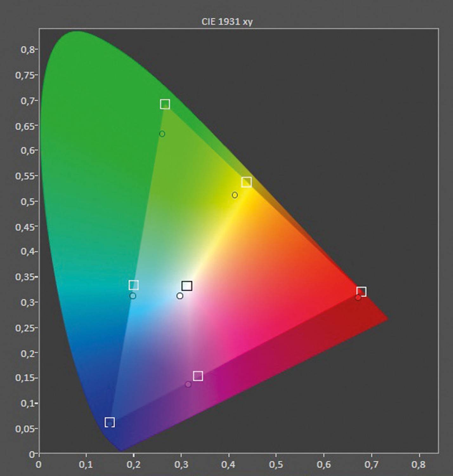Click the red target square marker
The height and width of the screenshot is (476, 453).
tap(361, 291)
